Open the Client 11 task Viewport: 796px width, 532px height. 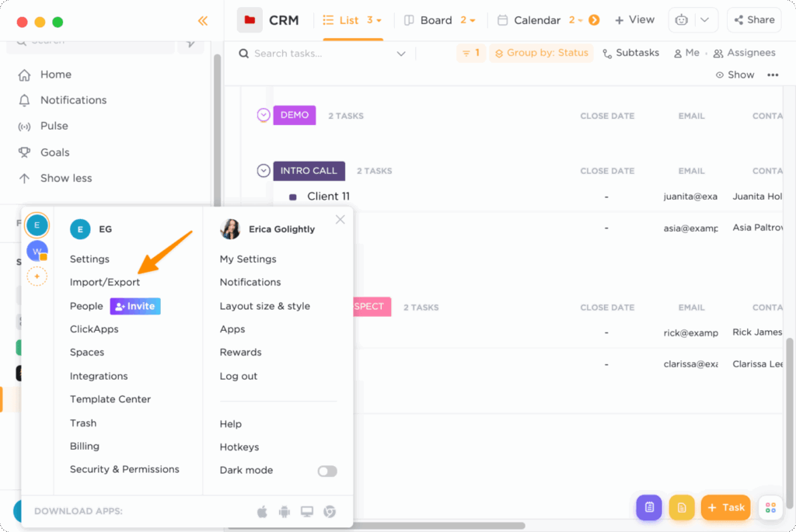[329, 196]
